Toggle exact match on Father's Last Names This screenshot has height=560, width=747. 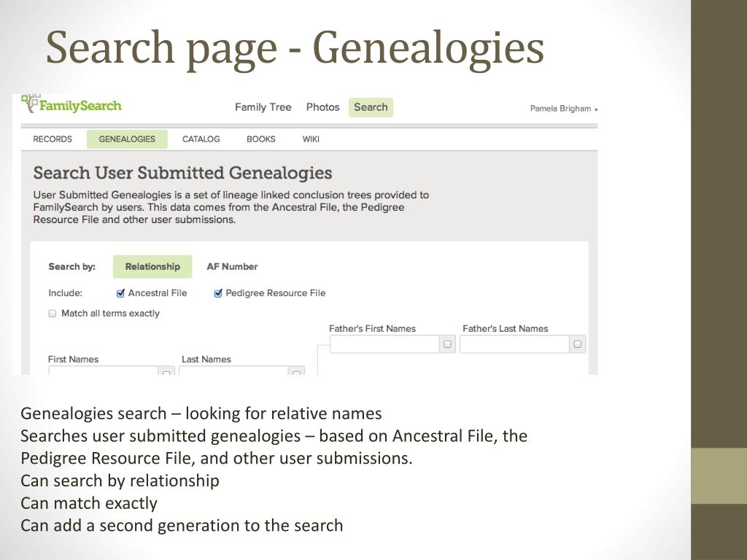pos(578,344)
